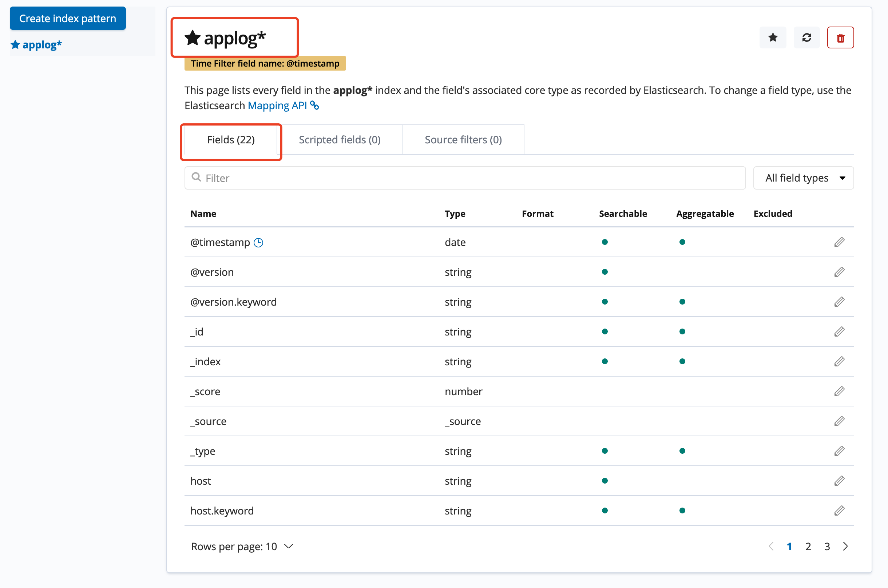
Task: Click Format column header
Action: coord(538,214)
